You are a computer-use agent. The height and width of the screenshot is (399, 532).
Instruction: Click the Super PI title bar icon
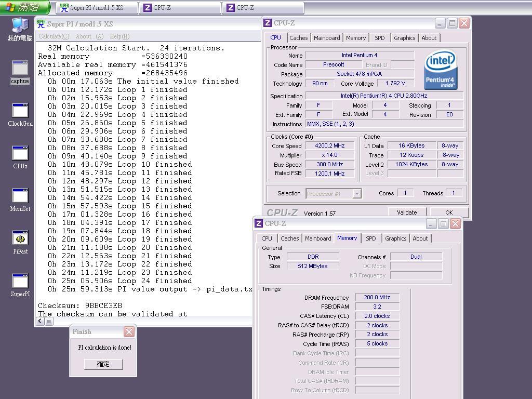point(41,24)
